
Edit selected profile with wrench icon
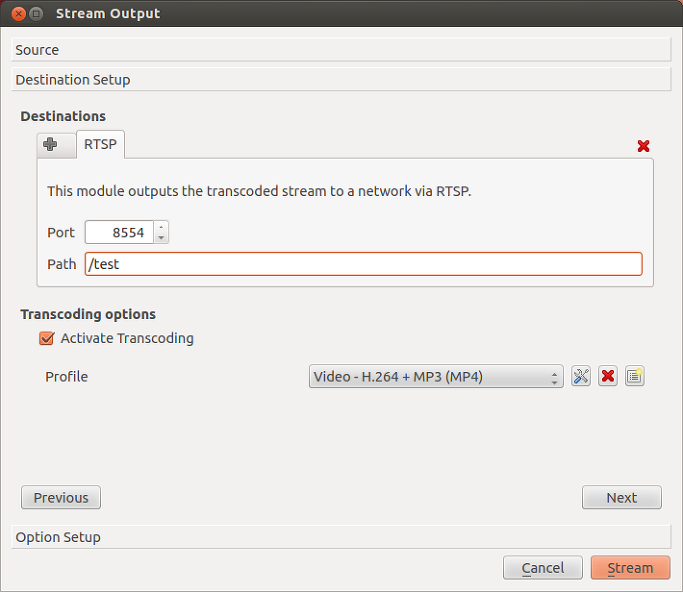tap(581, 376)
